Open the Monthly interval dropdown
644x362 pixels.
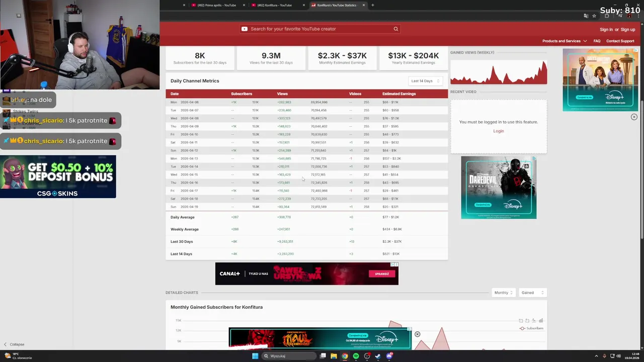(x=503, y=293)
